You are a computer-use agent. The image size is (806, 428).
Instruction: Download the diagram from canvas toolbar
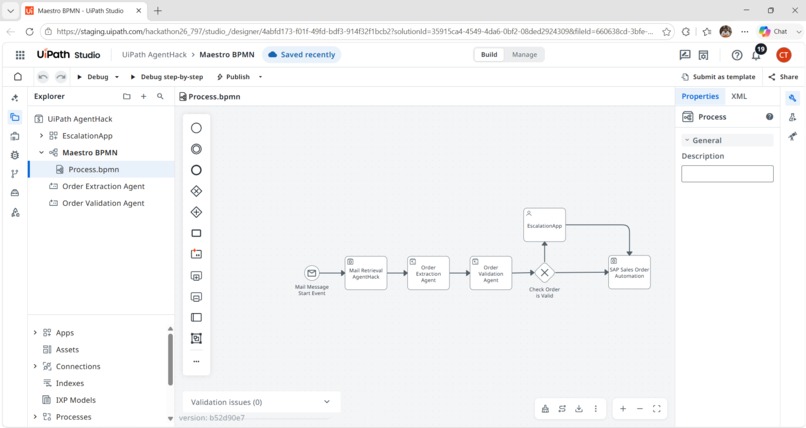point(579,408)
